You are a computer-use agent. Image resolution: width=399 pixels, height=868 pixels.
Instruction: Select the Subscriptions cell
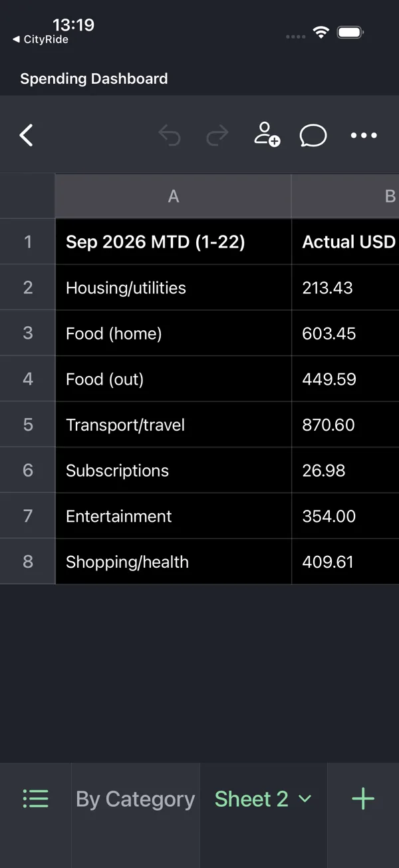coord(174,471)
